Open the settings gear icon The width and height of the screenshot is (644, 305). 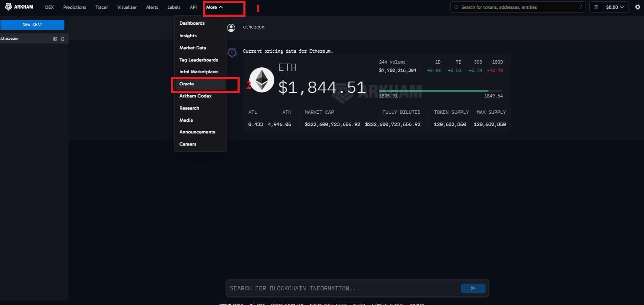[637, 7]
